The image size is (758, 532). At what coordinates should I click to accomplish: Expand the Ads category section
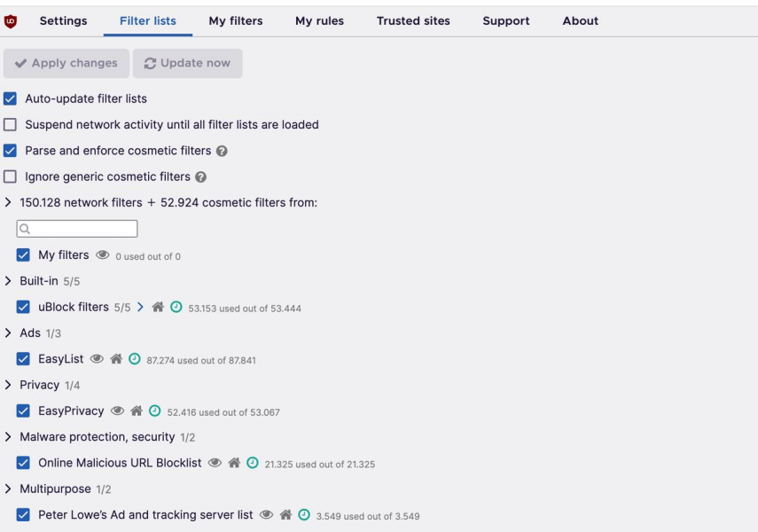(8, 332)
